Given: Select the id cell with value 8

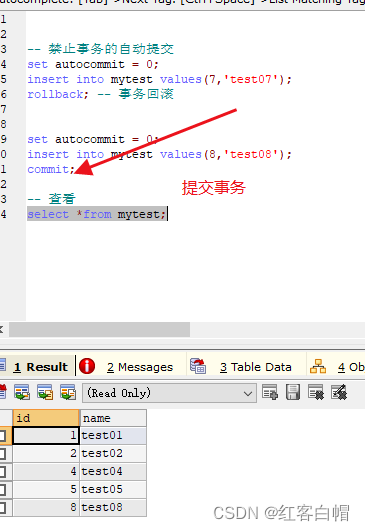Looking at the screenshot, I should (x=46, y=507).
